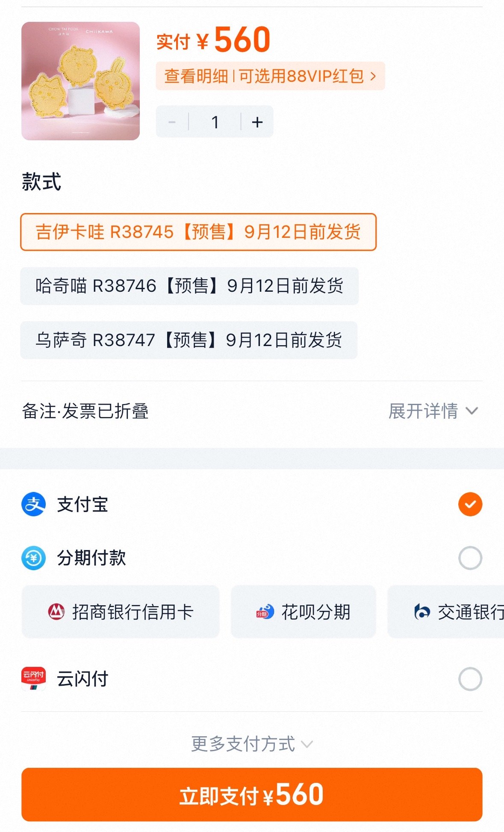
Task: Tap the installment payment yen icon
Action: [33, 558]
